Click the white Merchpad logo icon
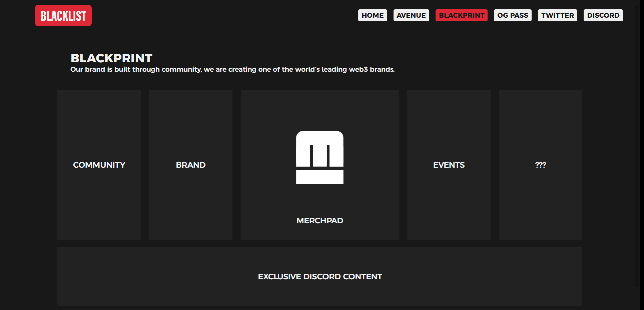This screenshot has width=644, height=310. 319,157
